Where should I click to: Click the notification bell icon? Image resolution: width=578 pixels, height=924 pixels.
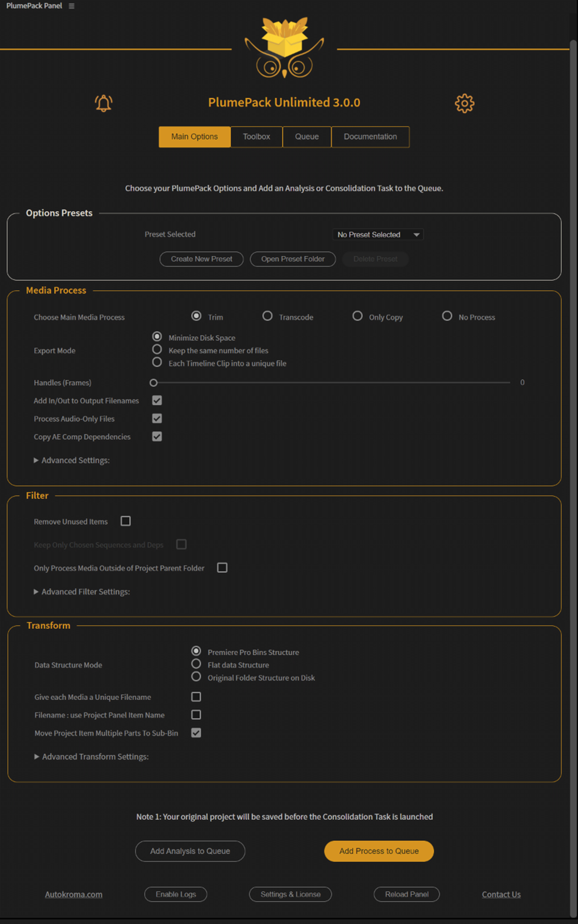tap(103, 103)
